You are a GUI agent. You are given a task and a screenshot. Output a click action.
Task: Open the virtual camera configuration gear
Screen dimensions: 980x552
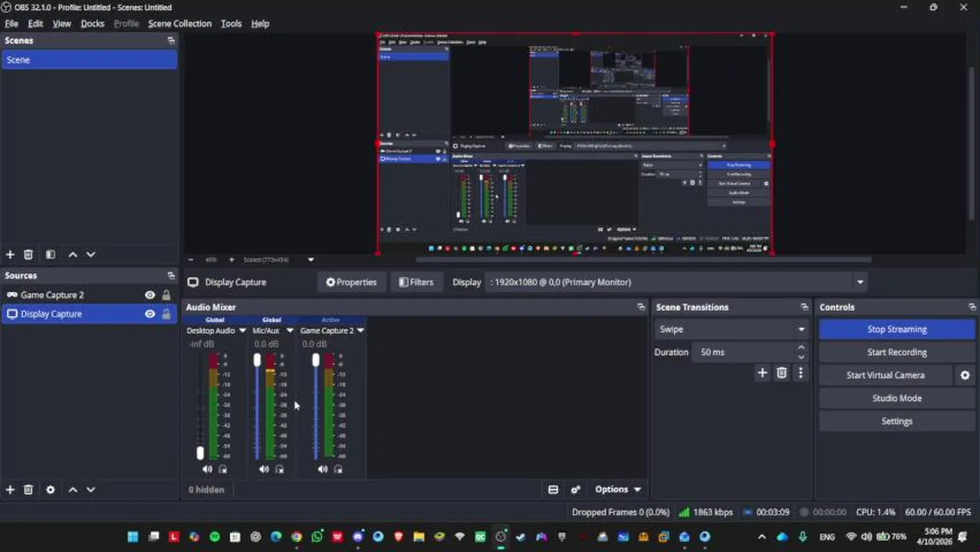point(965,375)
